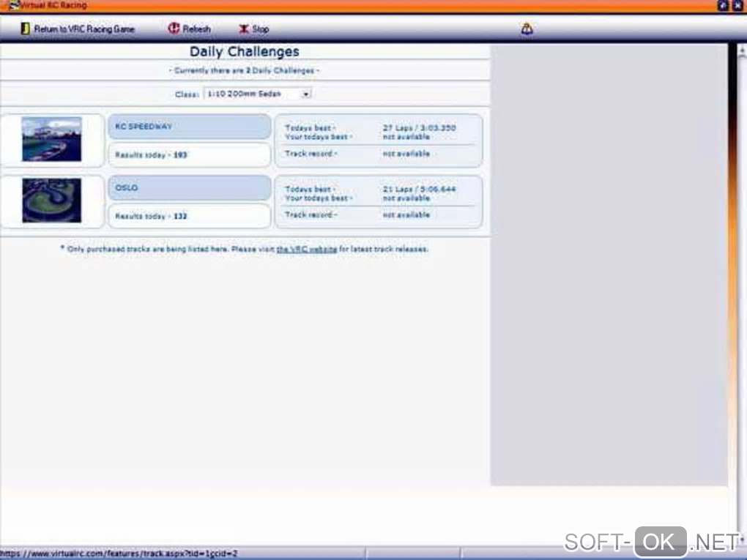The width and height of the screenshot is (747, 560).
Task: Click the Return to VRC Racing Game button
Action: point(78,29)
